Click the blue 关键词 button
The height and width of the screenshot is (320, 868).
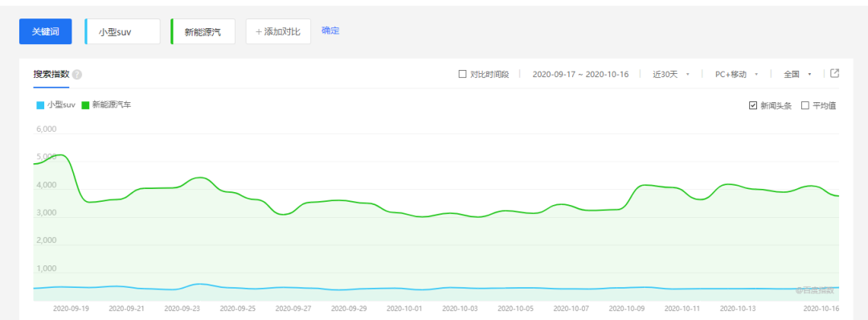point(45,31)
